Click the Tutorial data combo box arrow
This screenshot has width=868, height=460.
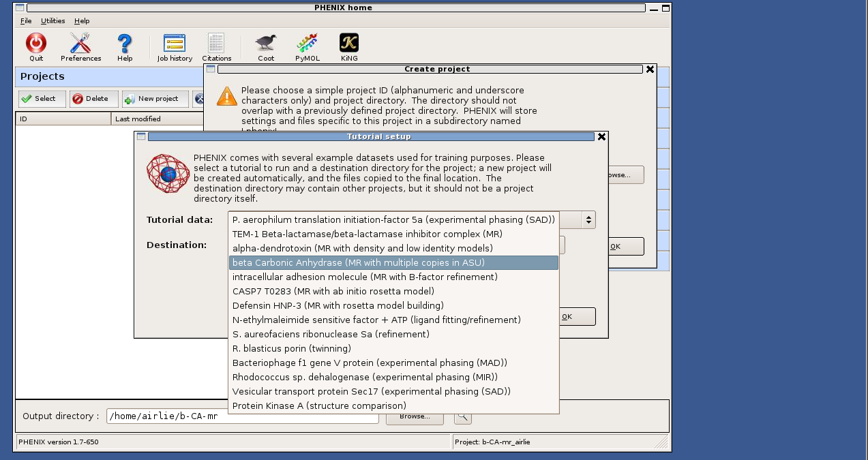pos(588,219)
